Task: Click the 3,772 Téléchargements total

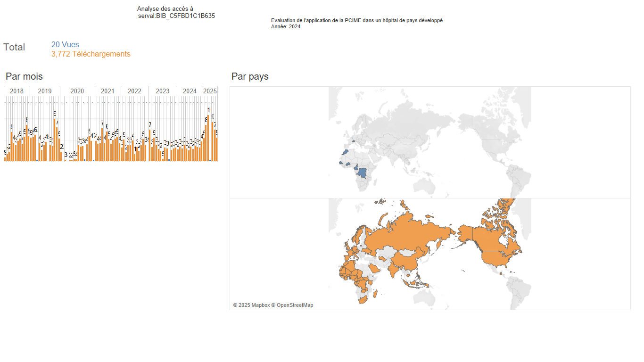Action: pyautogui.click(x=91, y=54)
